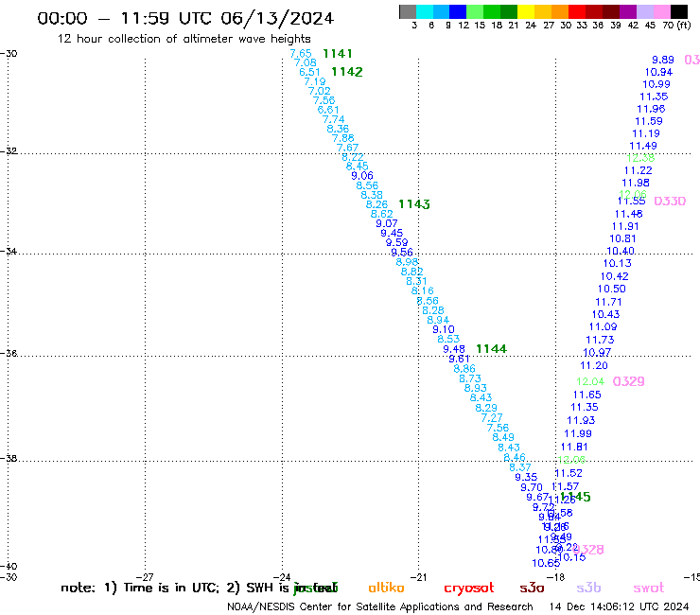
Task: Click wave height value 9.59
Action: click(397, 242)
